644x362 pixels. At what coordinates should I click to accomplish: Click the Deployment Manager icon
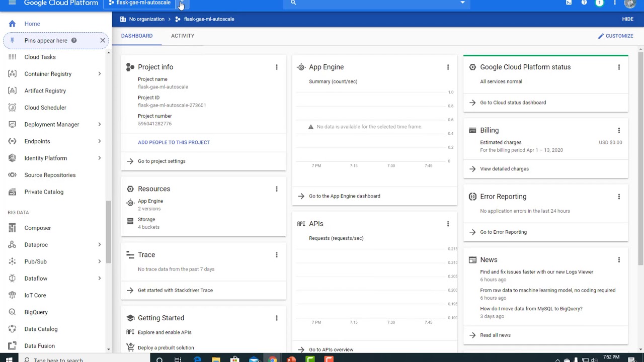12,124
